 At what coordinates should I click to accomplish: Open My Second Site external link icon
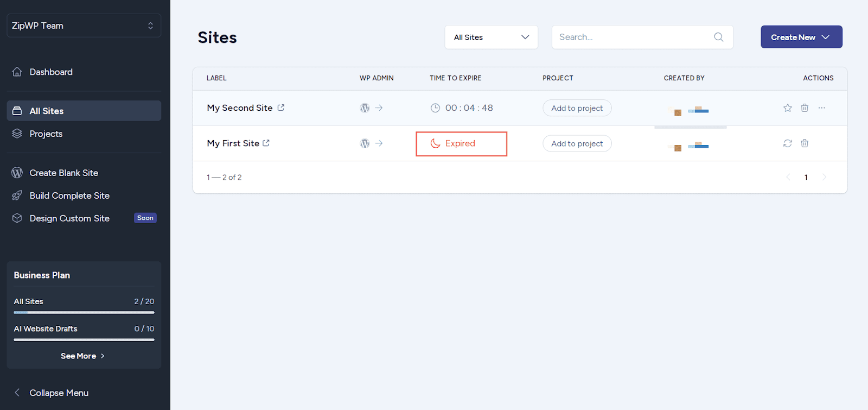tap(281, 108)
